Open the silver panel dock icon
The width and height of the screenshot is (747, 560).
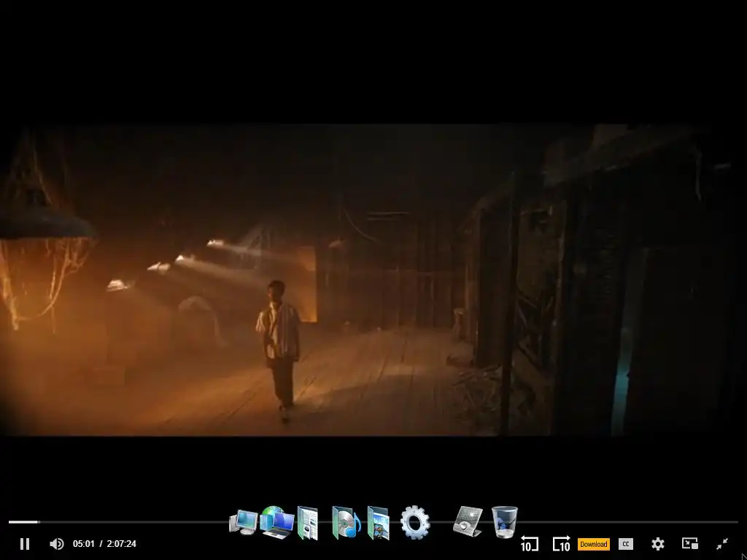point(468,521)
